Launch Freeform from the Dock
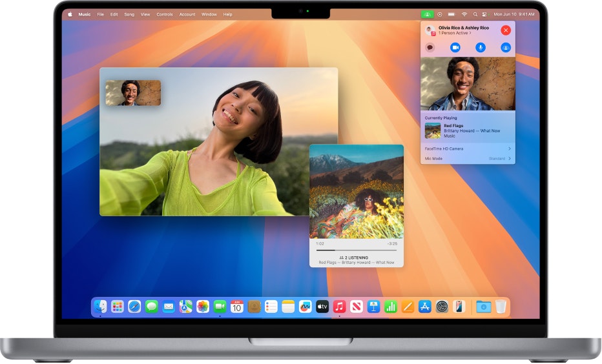This screenshot has width=602, height=364. [x=305, y=307]
